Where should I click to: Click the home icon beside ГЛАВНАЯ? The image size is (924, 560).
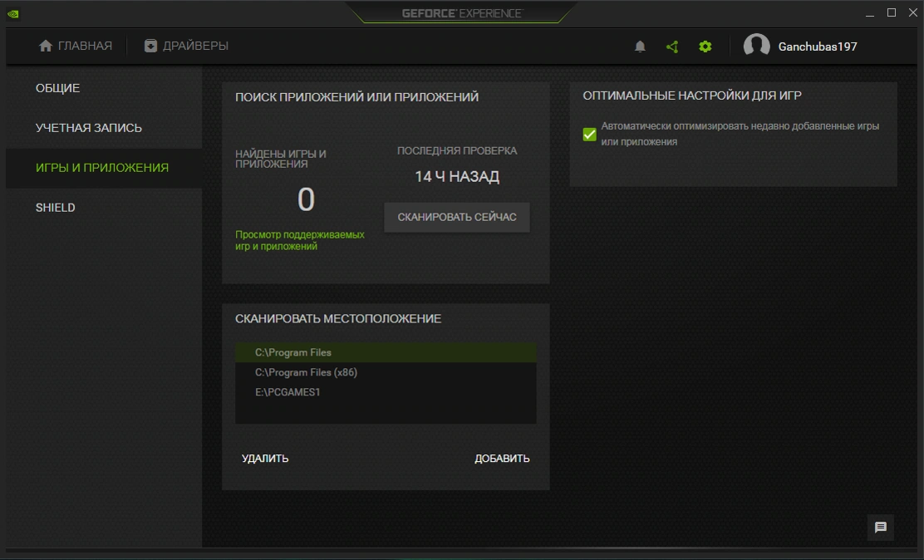[x=46, y=46]
